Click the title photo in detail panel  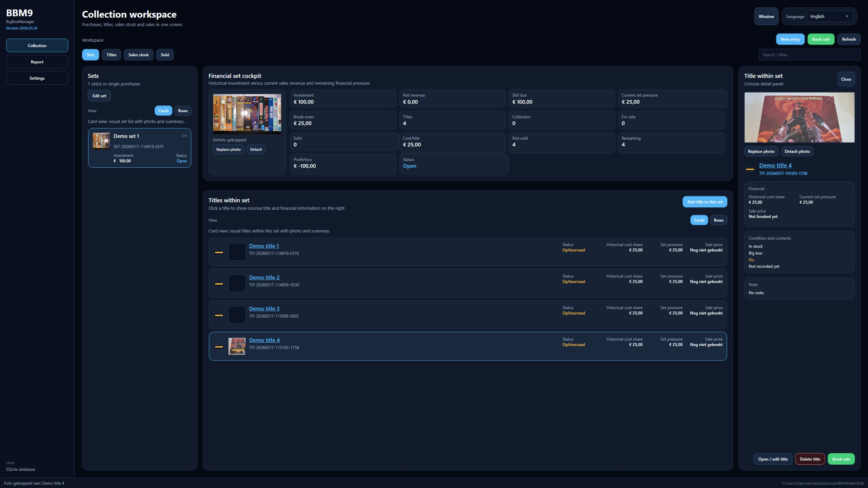(799, 117)
